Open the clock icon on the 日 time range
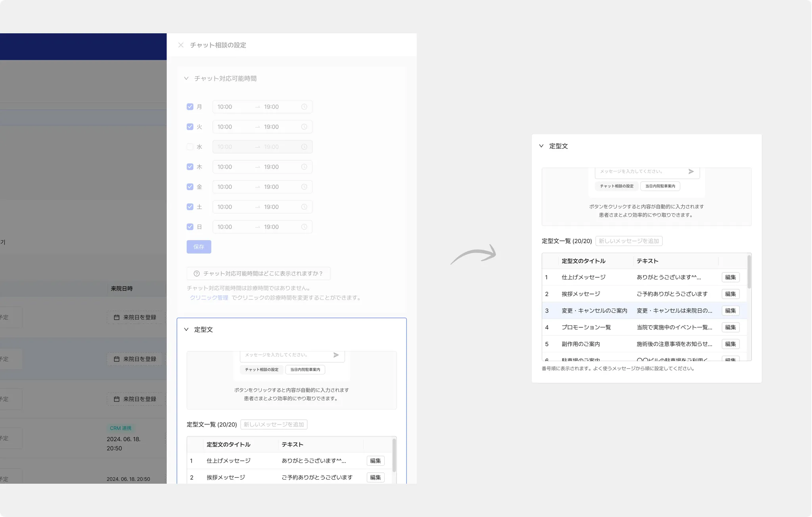812x517 pixels. [x=304, y=227]
